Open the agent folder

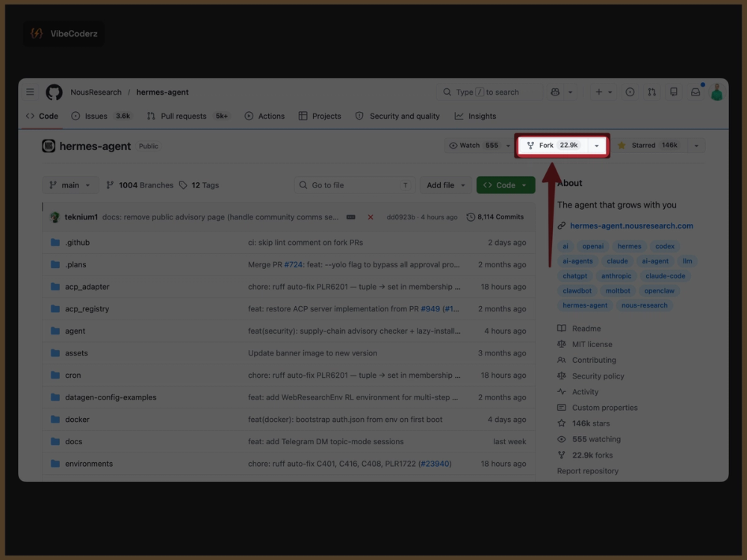click(75, 331)
